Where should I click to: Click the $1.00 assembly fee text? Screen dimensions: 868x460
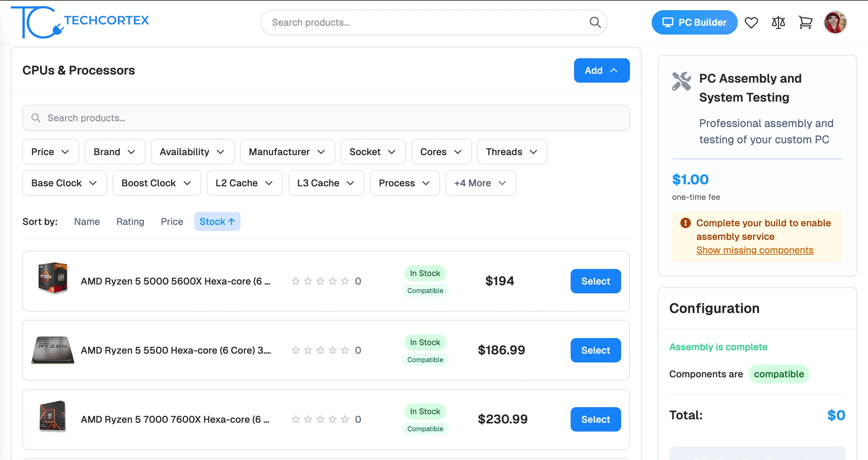tap(690, 180)
